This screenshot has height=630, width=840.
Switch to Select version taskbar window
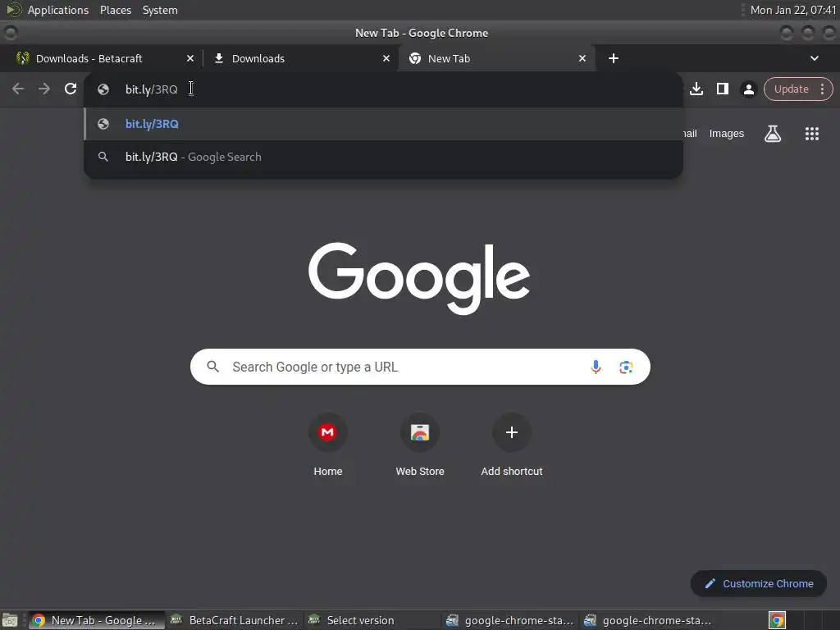(372, 620)
